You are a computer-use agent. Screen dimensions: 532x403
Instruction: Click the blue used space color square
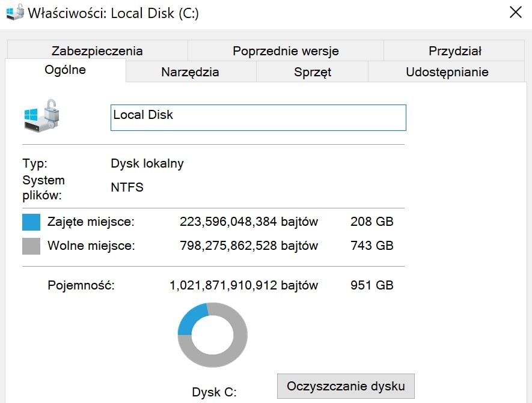[31, 222]
